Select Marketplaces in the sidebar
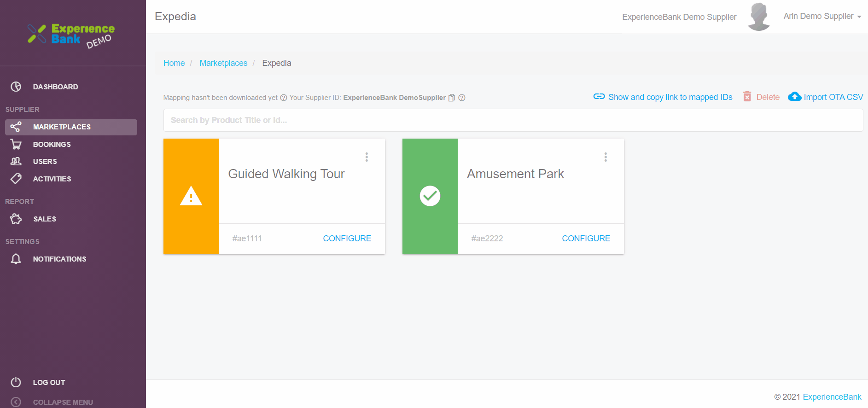 [x=71, y=127]
